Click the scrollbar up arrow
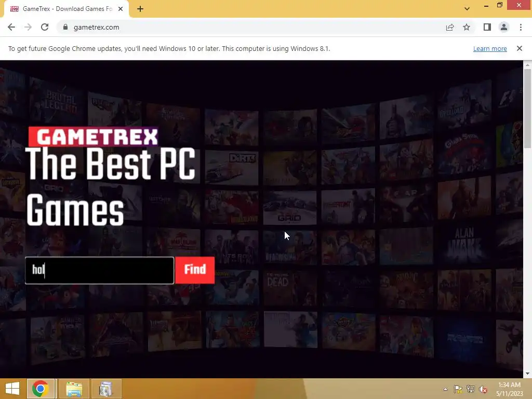Image resolution: width=532 pixels, height=399 pixels. [527, 64]
